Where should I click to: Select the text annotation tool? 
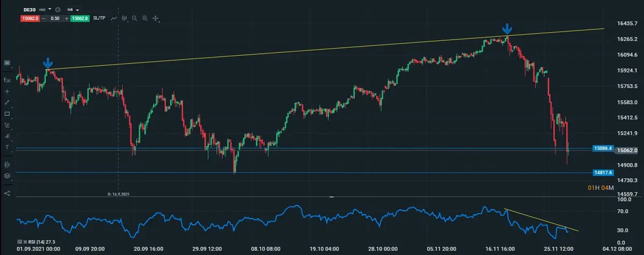(8, 147)
